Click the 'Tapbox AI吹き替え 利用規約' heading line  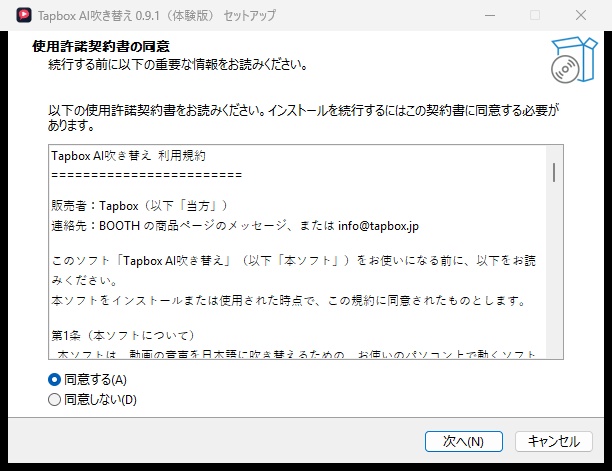click(x=128, y=156)
